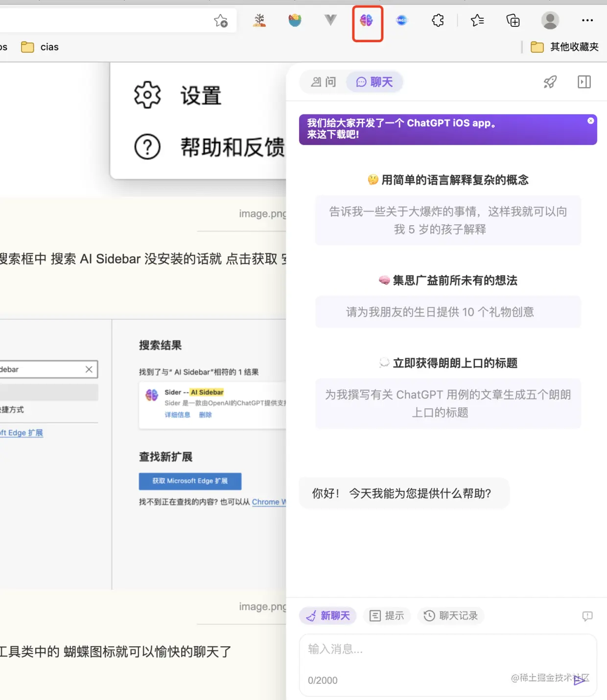Start a new chat with 新聊天
607x700 pixels.
[328, 616]
